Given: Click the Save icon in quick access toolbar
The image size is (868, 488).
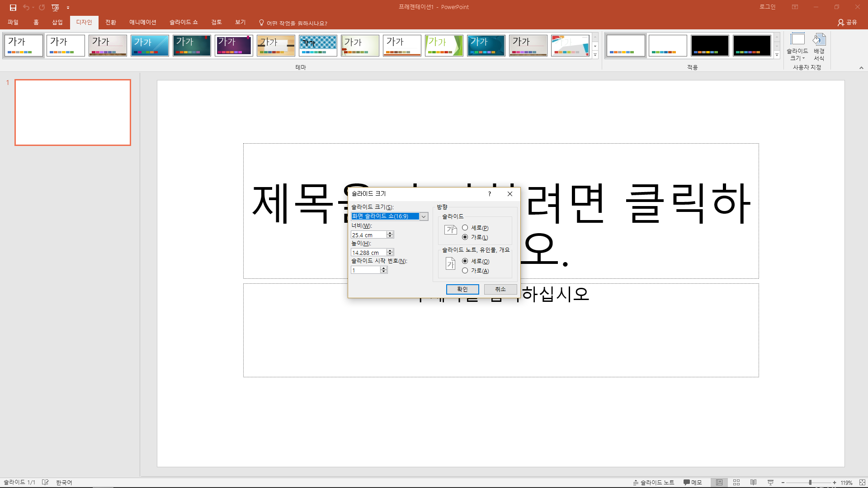Looking at the screenshot, I should 13,7.
